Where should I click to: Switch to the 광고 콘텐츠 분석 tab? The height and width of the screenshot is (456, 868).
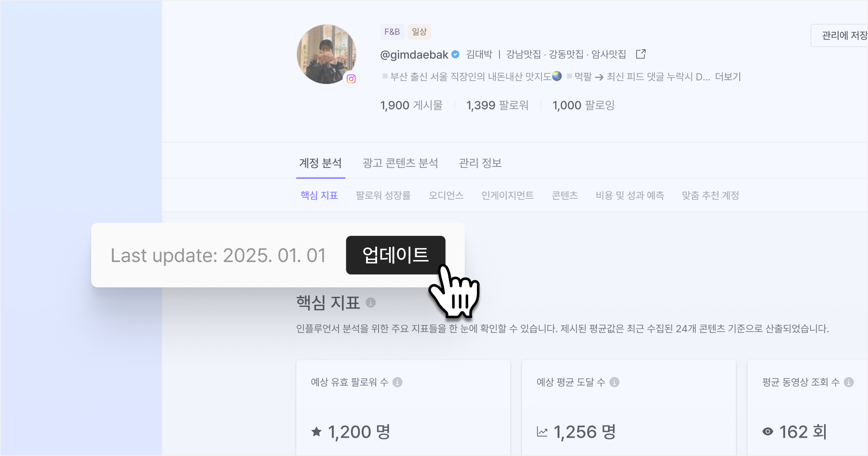[400, 163]
